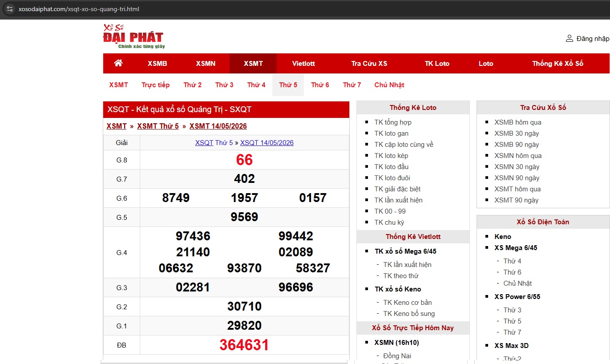Open TK loto đuôi link
This screenshot has width=610, height=364.
392,178
